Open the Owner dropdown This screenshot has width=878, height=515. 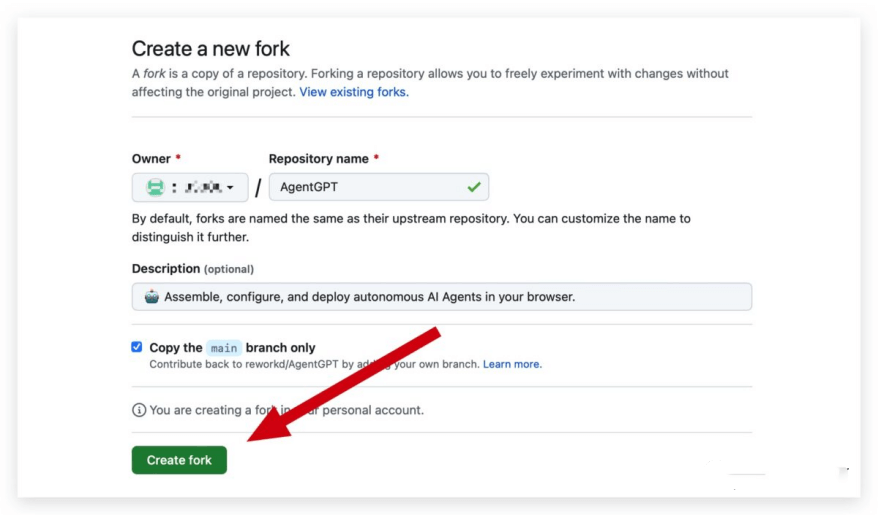[190, 187]
